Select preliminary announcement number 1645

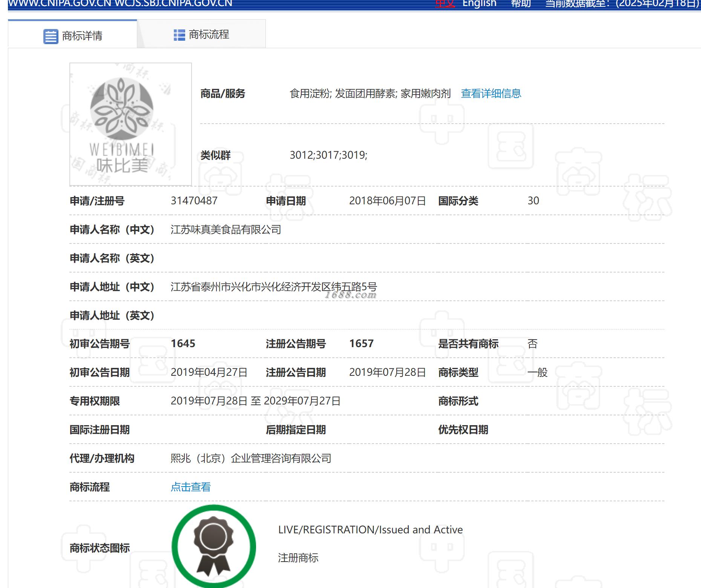coord(183,343)
